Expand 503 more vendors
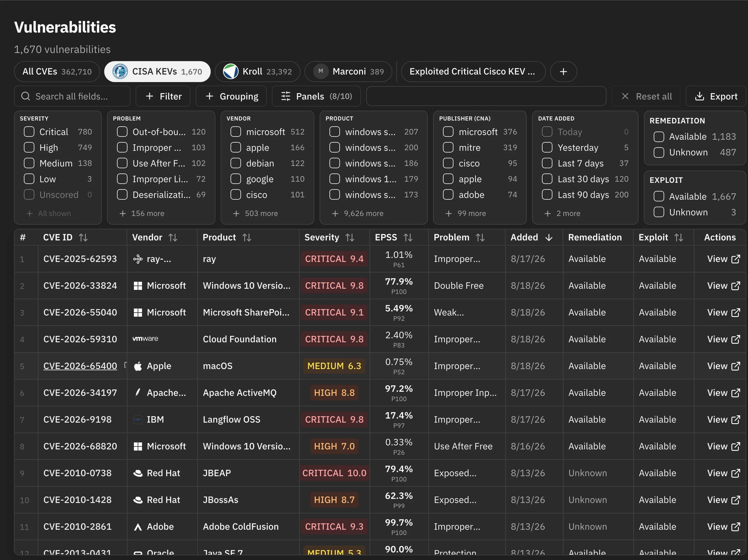Viewport: 748px width, 560px height. [x=255, y=213]
